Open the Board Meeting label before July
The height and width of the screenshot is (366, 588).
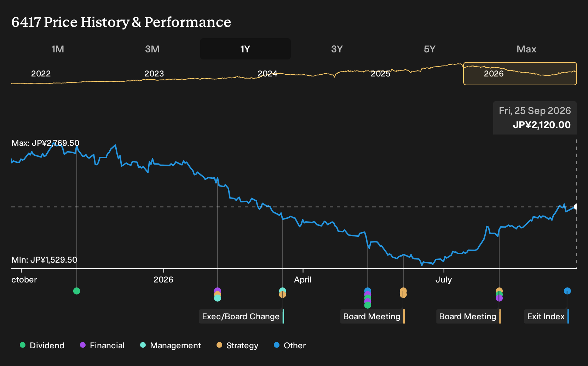373,316
